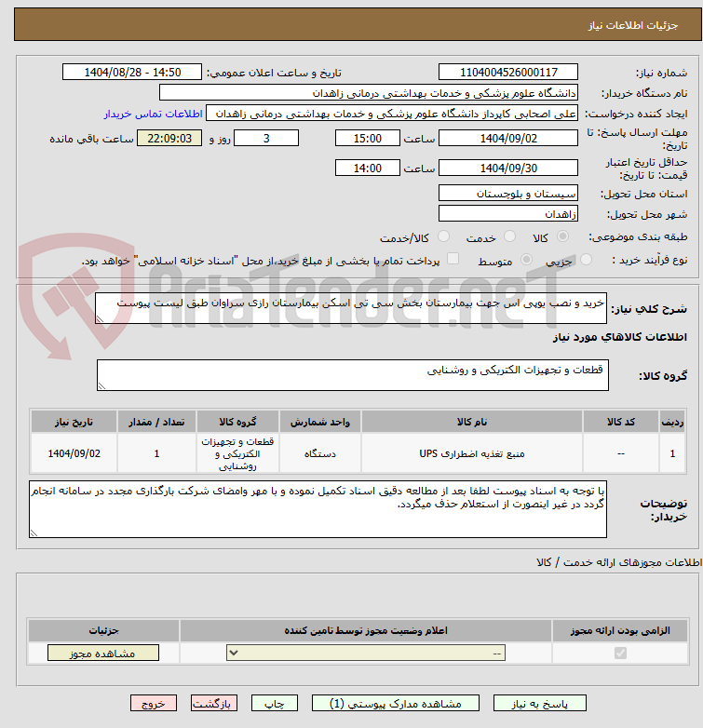Click the جزئیات column header in permits table
Image resolution: width=703 pixels, height=728 pixels.
(x=103, y=630)
